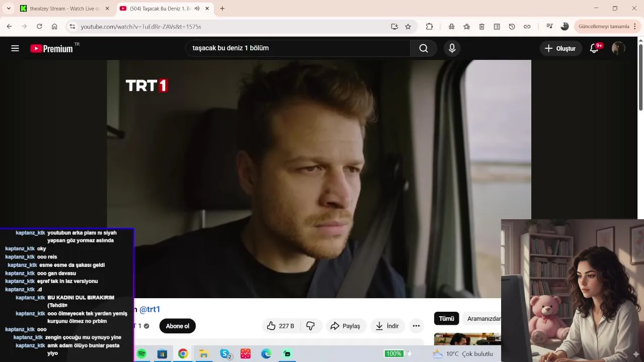Open the recommended TRT1 video thumbnail
This screenshot has height=362, width=644.
click(x=467, y=339)
